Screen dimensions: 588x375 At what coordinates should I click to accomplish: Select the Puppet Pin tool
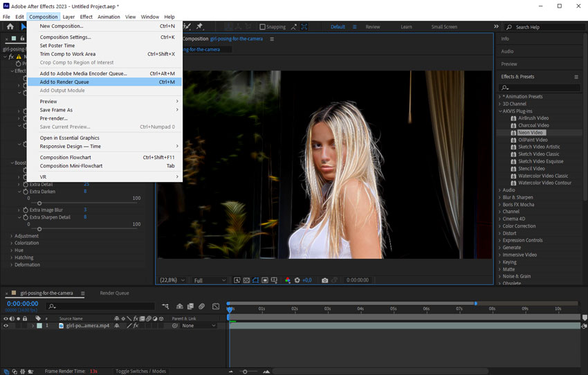[x=199, y=26]
